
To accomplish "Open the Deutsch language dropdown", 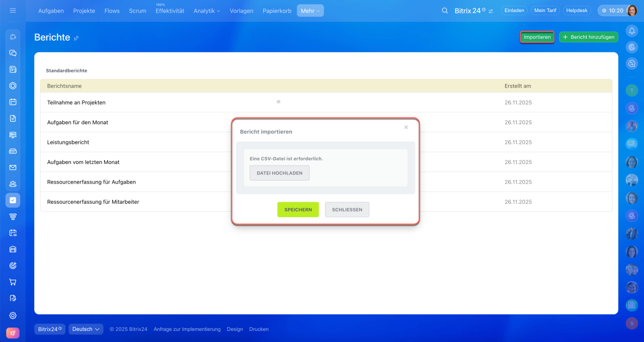I will [86, 329].
